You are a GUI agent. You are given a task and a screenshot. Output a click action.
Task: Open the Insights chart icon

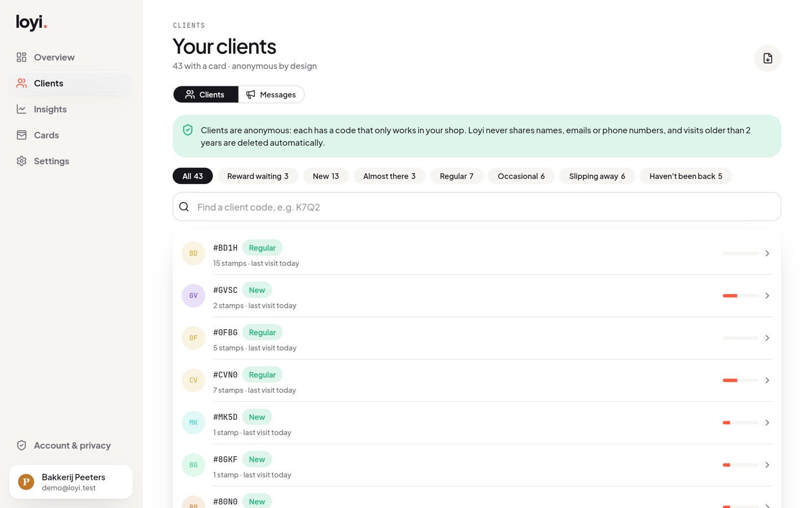pos(21,109)
